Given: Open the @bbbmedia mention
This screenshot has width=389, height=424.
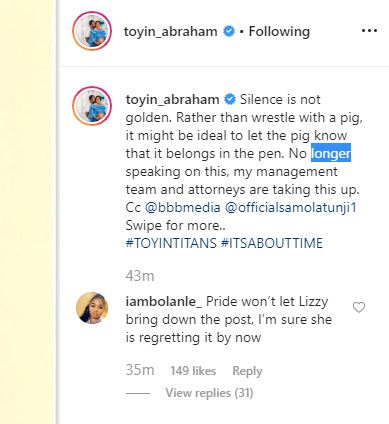Looking at the screenshot, I should coord(183,207).
